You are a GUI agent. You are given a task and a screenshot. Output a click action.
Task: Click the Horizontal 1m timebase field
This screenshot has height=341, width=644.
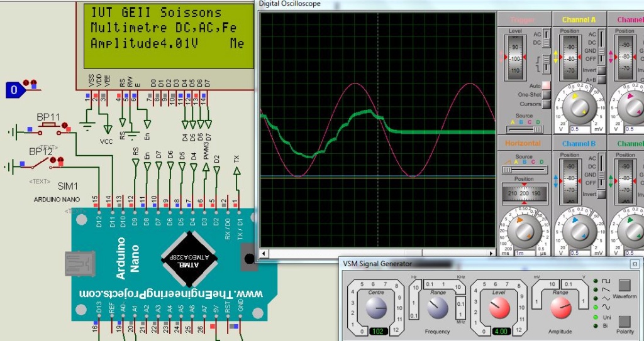[525, 253]
